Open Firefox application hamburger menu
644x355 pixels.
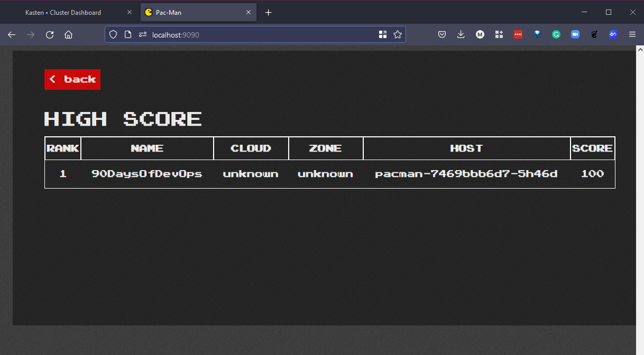pos(632,35)
